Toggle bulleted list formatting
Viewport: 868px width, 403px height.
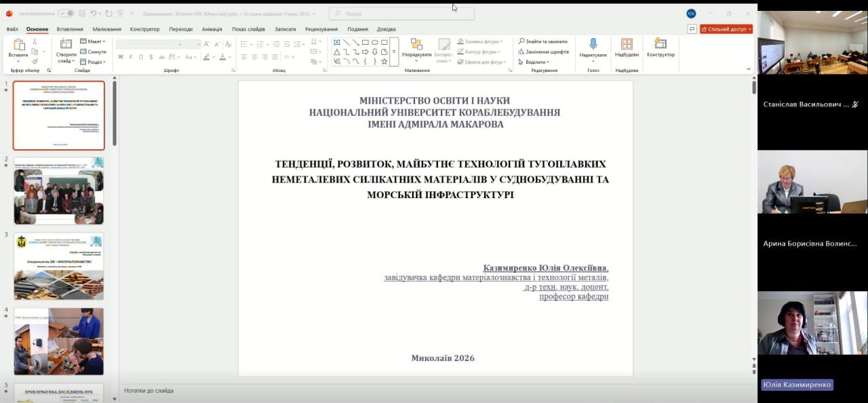[244, 43]
